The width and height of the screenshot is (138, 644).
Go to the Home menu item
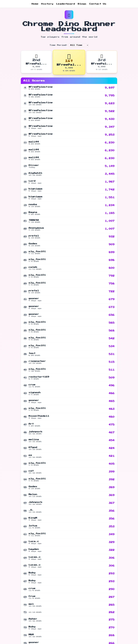tap(35, 4)
